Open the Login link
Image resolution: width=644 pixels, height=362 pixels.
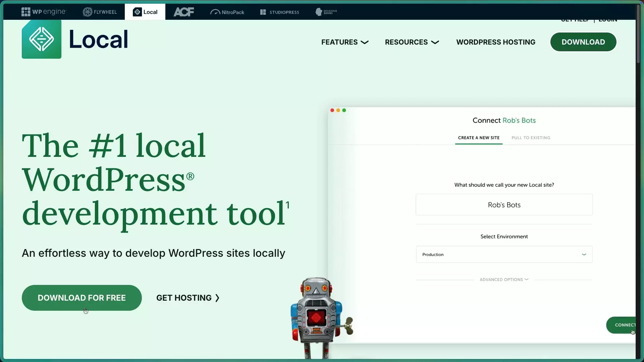tap(608, 19)
